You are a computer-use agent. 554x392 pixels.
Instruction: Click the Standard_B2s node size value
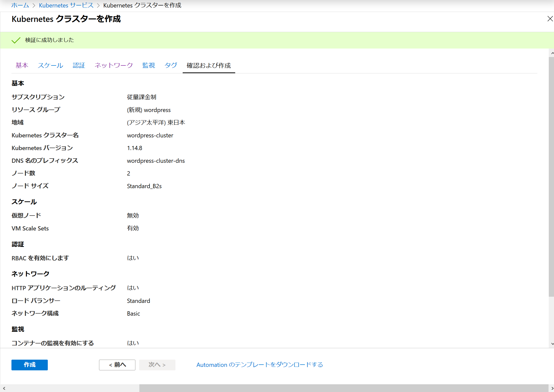click(144, 186)
